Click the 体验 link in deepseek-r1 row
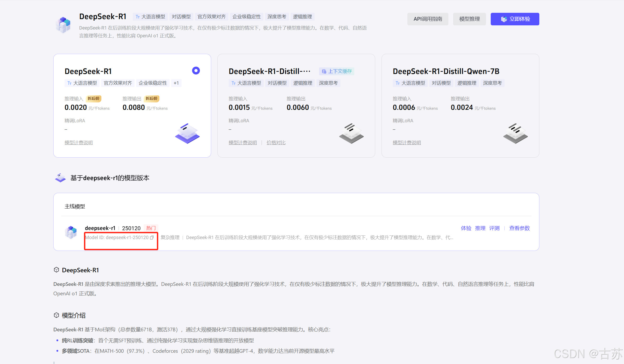Viewport: 624px width, 364px height. (x=466, y=228)
